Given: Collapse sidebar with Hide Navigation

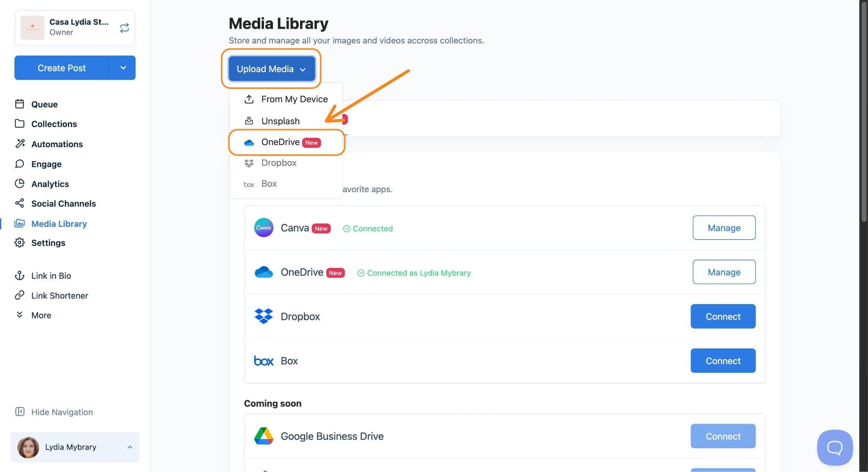Looking at the screenshot, I should coord(54,412).
